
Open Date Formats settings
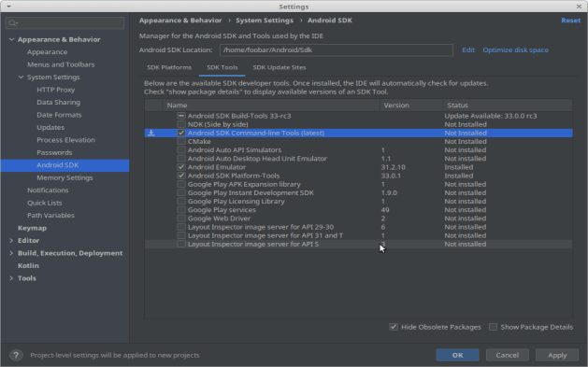coord(59,115)
